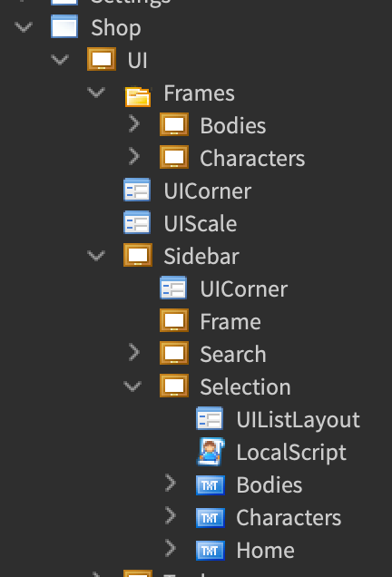Click the UI frame icon
Viewport: 392px width, 577px height.
pyautogui.click(x=102, y=59)
